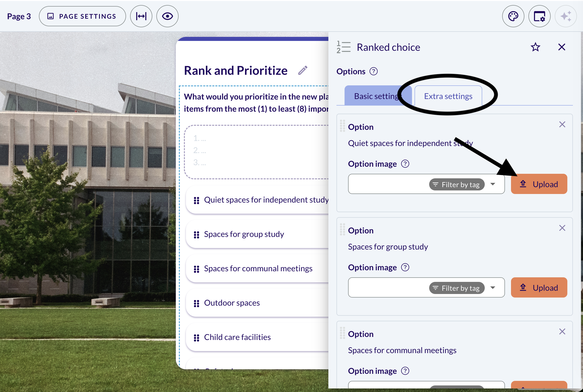Click the Page 3 label

pyautogui.click(x=19, y=16)
